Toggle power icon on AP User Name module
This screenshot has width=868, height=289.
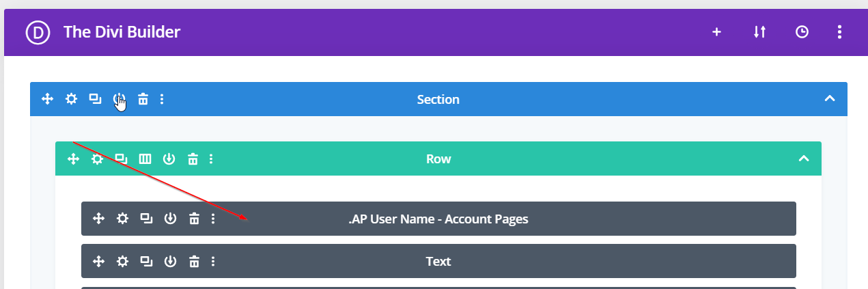coord(171,219)
